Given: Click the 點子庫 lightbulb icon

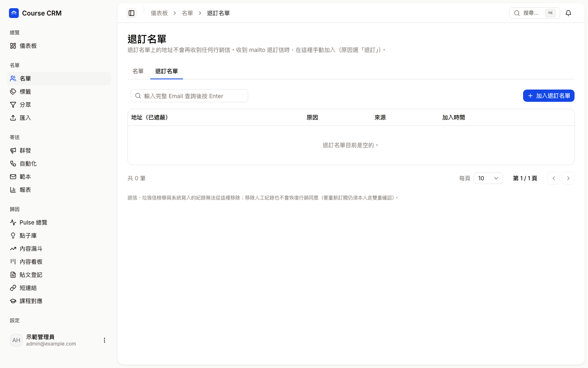Looking at the screenshot, I should click(13, 236).
